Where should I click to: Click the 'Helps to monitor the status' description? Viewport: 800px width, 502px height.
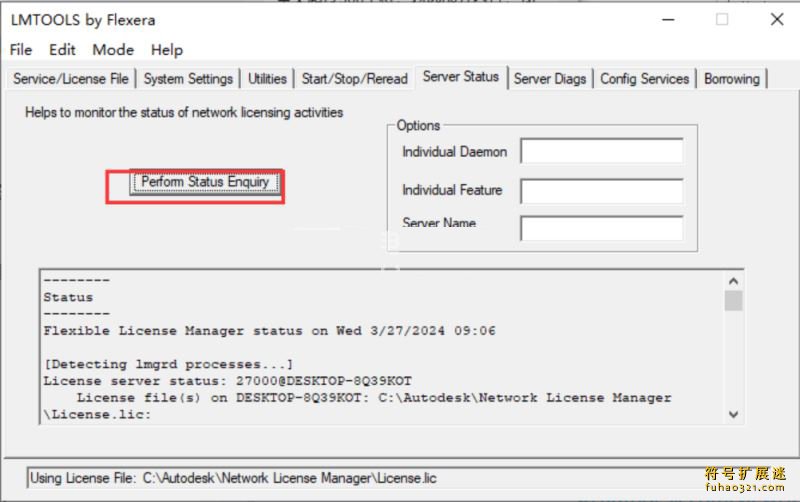click(184, 112)
